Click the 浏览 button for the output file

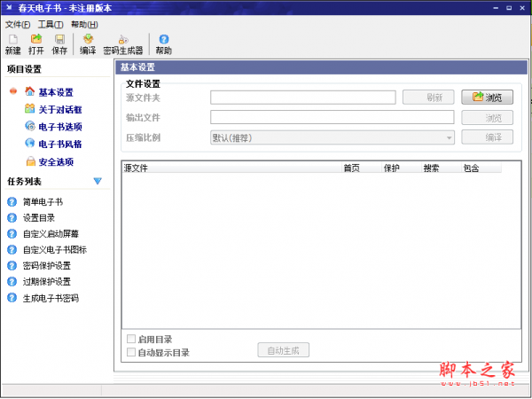pos(487,118)
